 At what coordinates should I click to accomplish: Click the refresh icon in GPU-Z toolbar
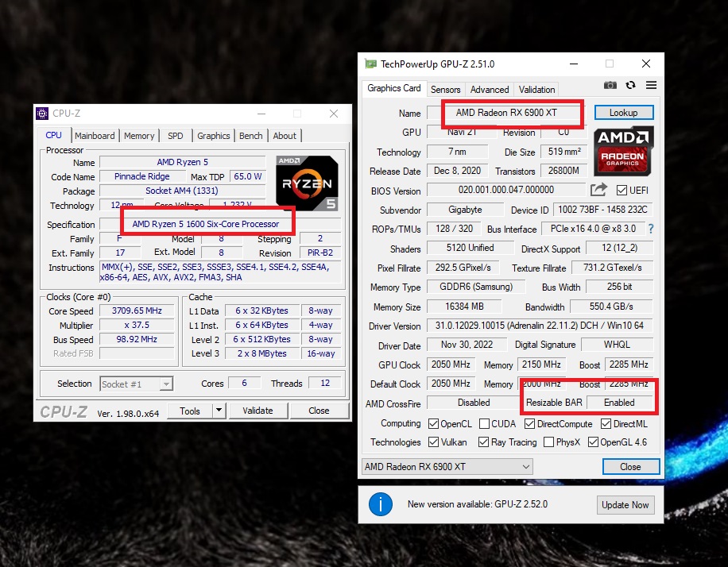[629, 85]
